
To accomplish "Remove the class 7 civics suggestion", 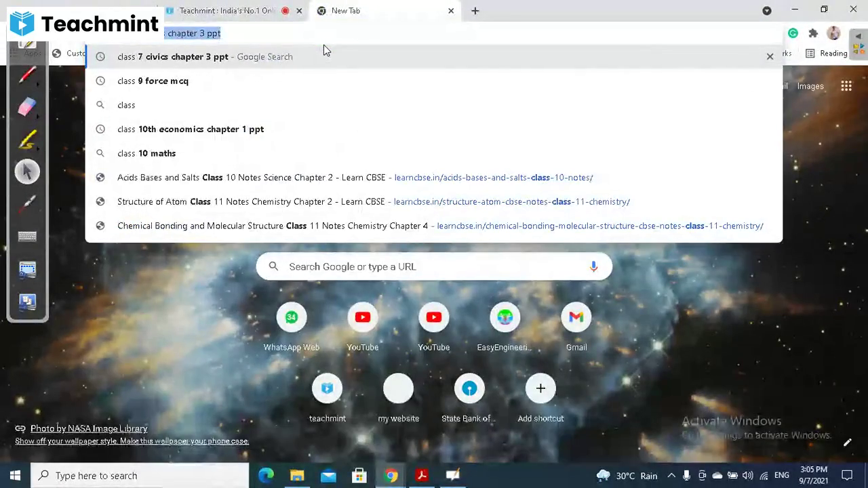I will 770,57.
